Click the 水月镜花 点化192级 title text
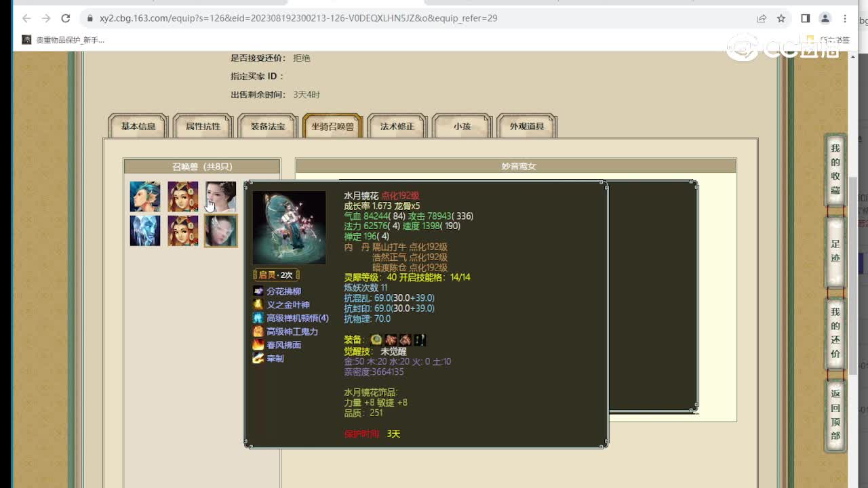868x488 pixels. pyautogui.click(x=382, y=195)
